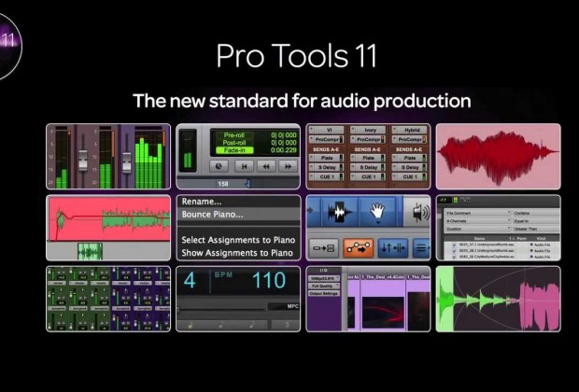Move the left channel fader in meter thumbnail
This screenshot has height=392, width=579.
click(x=83, y=161)
